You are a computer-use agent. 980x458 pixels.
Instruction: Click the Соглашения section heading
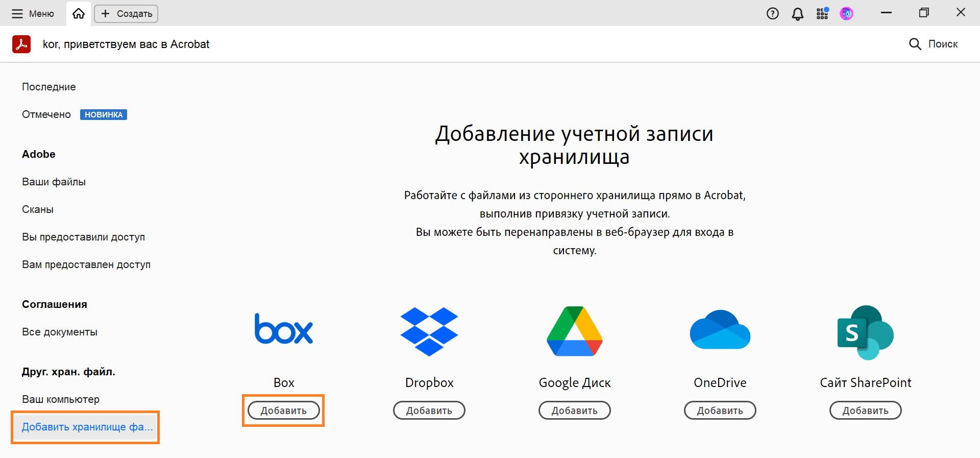(x=55, y=304)
